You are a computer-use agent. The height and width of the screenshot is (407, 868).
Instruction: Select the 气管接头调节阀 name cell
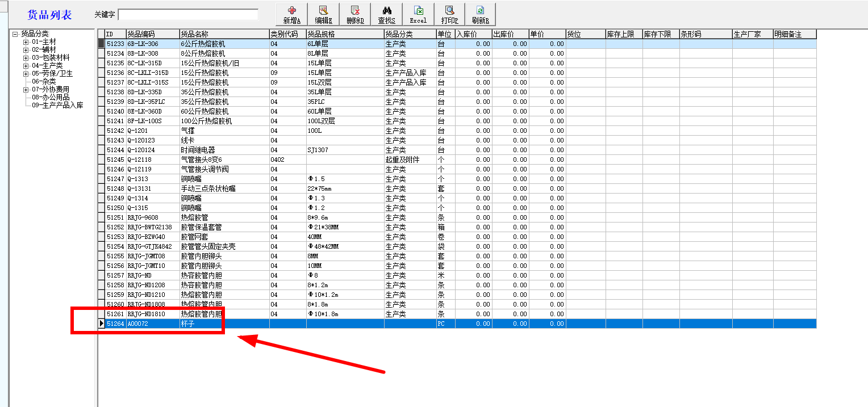(224, 169)
